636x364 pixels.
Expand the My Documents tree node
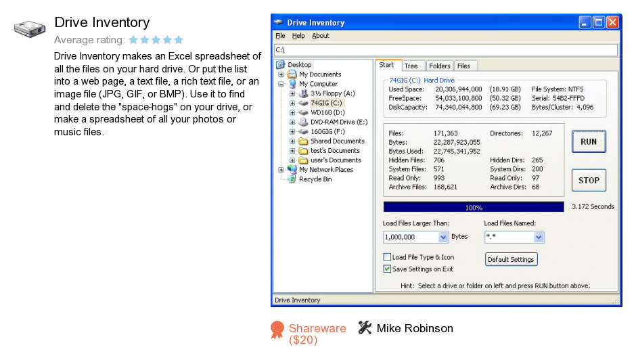pyautogui.click(x=281, y=74)
